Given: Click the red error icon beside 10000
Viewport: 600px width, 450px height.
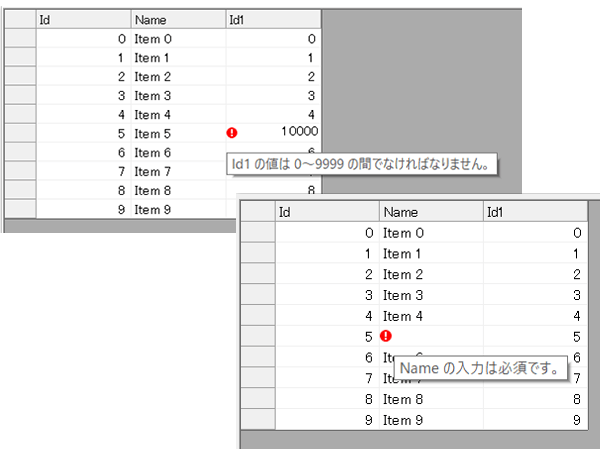Looking at the screenshot, I should click(232, 133).
